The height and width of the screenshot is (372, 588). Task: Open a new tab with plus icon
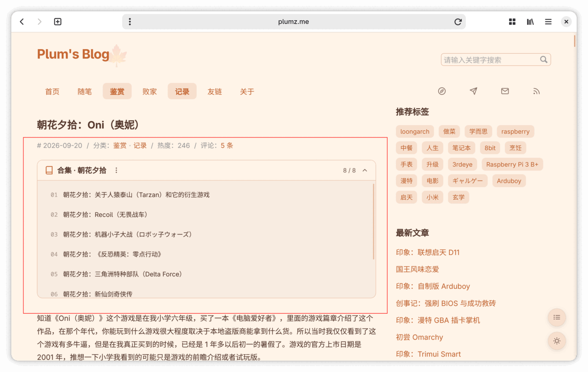pos(58,22)
